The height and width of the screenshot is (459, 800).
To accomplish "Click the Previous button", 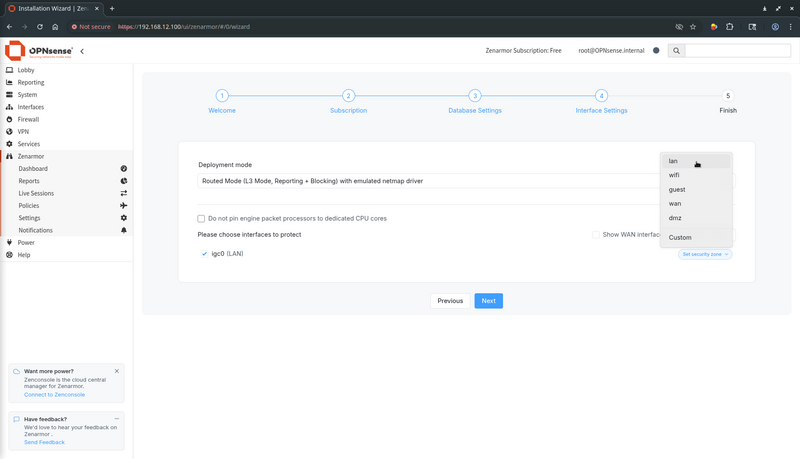I will 450,301.
